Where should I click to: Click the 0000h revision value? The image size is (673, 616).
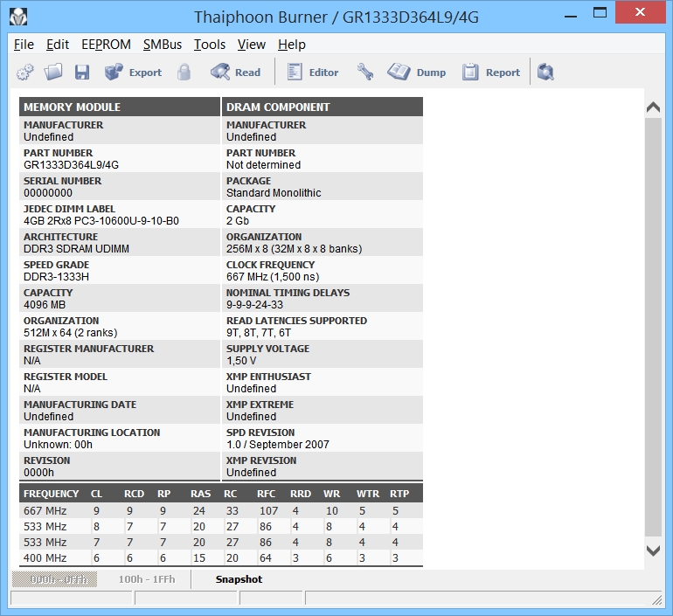[x=38, y=472]
